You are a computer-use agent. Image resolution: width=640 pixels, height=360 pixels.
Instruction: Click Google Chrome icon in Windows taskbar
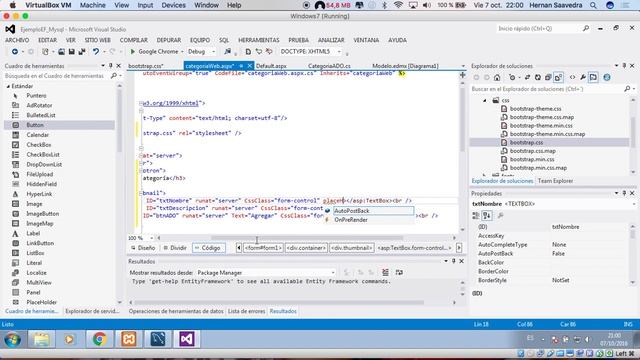99,339
